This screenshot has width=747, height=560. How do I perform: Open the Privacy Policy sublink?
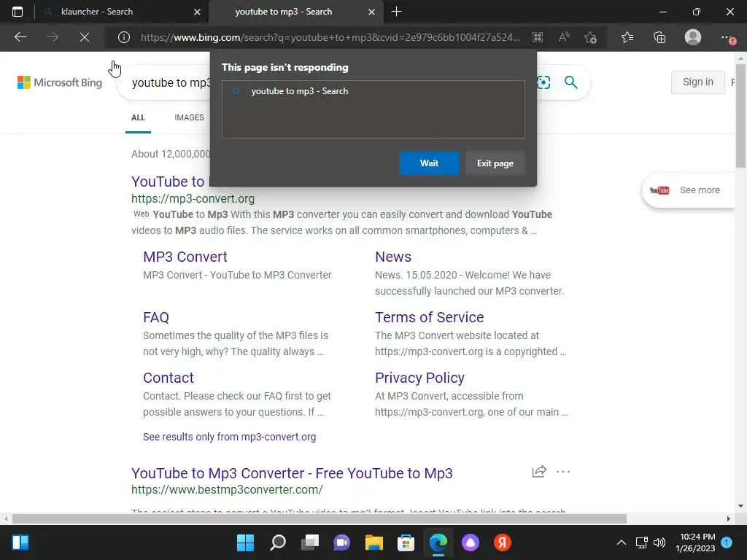click(x=419, y=378)
